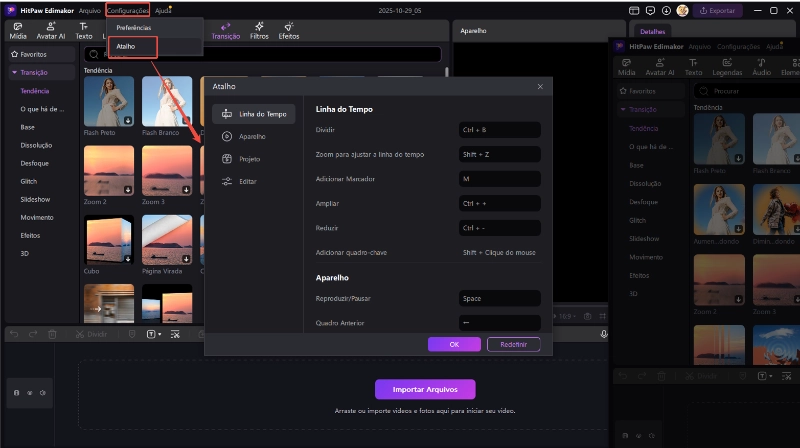800x448 pixels.
Task: Click Redefinir to reset shortcuts
Action: click(x=513, y=344)
